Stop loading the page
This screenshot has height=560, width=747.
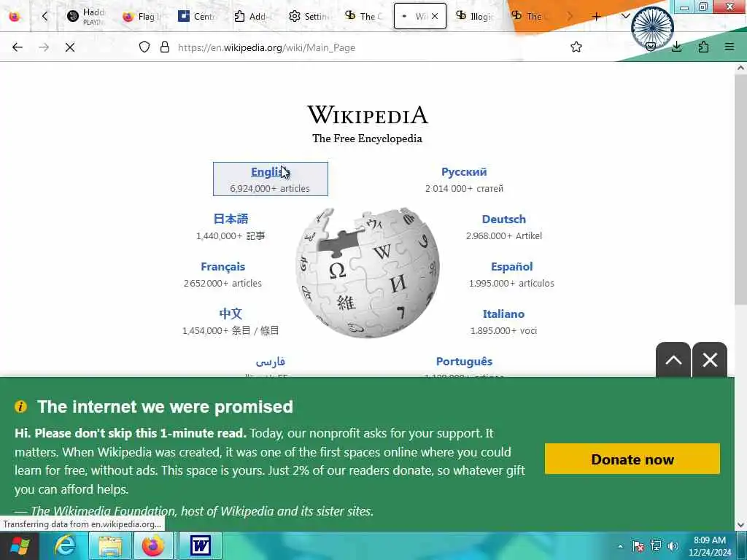pyautogui.click(x=70, y=47)
